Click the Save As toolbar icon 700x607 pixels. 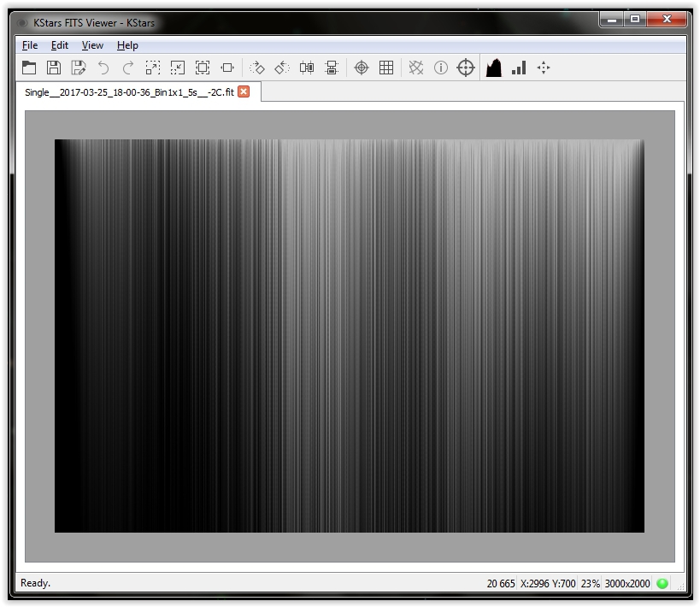pos(79,68)
